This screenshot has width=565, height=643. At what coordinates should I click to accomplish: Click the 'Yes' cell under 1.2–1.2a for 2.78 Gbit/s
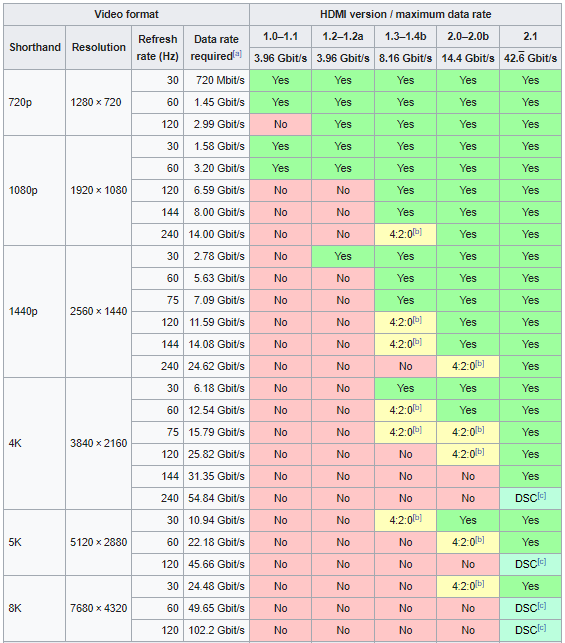coord(343,256)
